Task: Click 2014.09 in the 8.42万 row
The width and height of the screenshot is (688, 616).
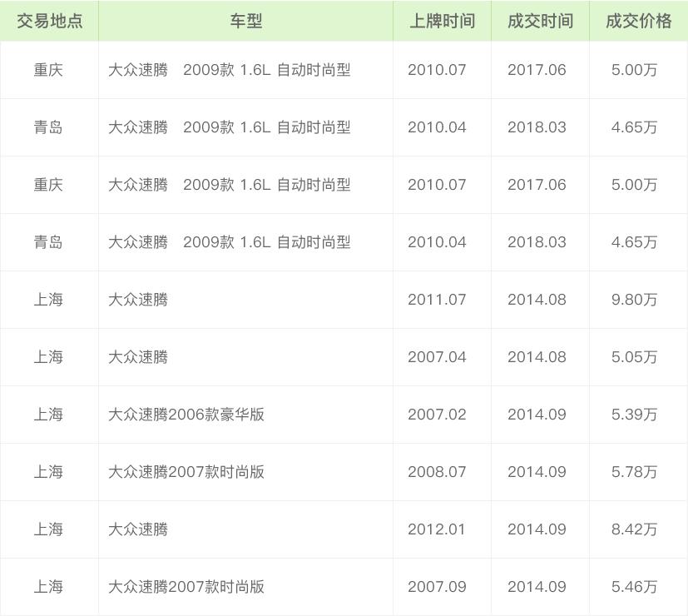Action: coord(537,529)
